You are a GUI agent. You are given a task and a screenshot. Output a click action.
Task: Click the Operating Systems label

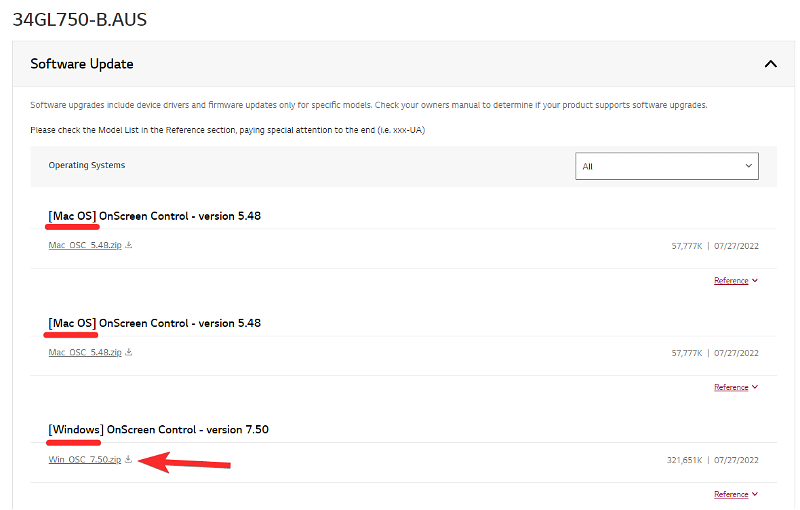[x=87, y=165]
